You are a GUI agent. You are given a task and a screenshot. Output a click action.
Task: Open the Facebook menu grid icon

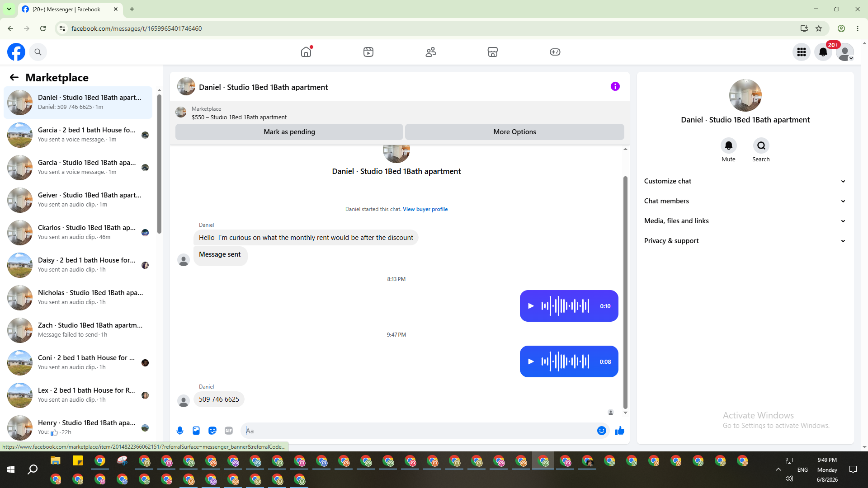(802, 52)
